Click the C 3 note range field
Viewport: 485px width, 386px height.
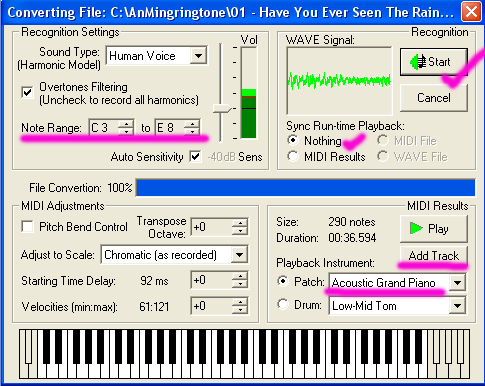(x=104, y=128)
